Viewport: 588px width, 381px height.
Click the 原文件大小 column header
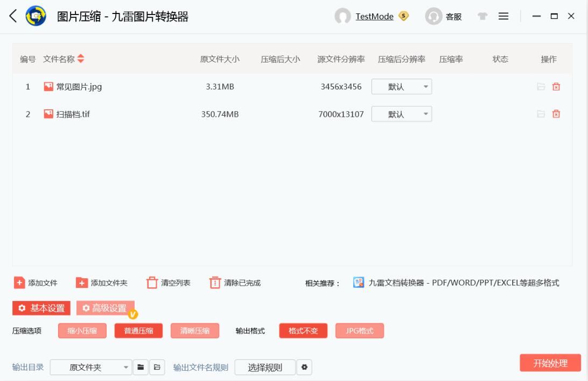coord(219,59)
